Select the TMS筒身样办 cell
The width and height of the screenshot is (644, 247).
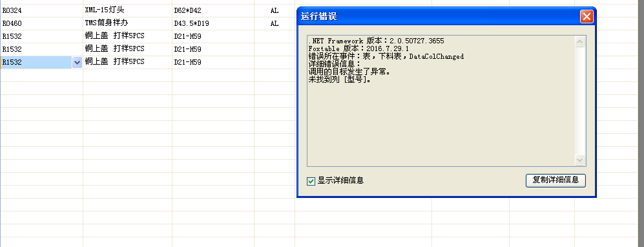click(x=127, y=23)
